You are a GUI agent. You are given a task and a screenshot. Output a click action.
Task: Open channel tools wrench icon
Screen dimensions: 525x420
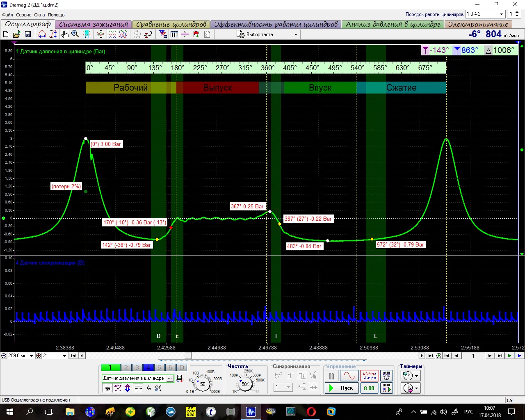158,388
